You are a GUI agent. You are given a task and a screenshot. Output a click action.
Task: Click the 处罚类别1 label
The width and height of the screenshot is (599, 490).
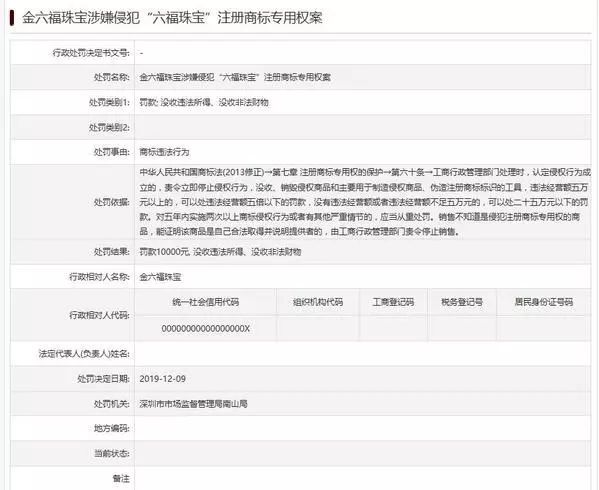pos(109,102)
